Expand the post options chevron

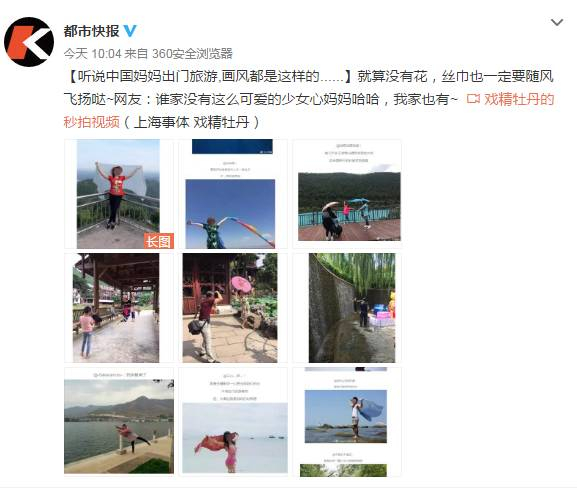[557, 22]
